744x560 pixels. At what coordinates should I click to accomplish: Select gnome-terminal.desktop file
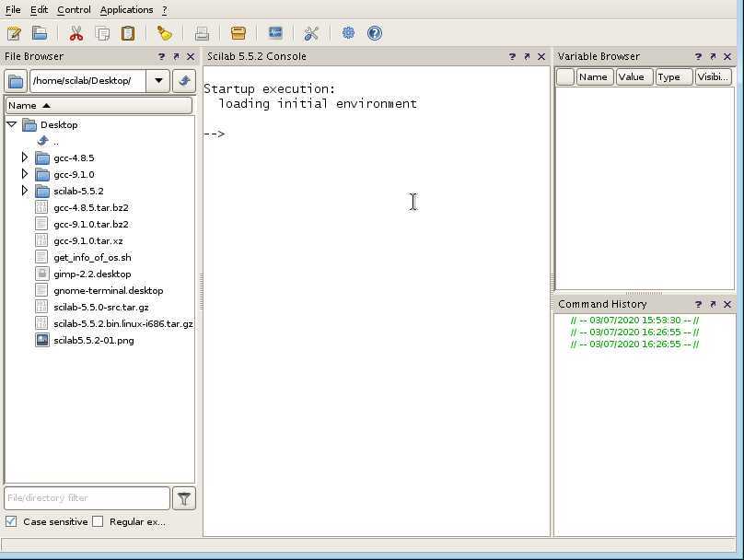pos(108,290)
